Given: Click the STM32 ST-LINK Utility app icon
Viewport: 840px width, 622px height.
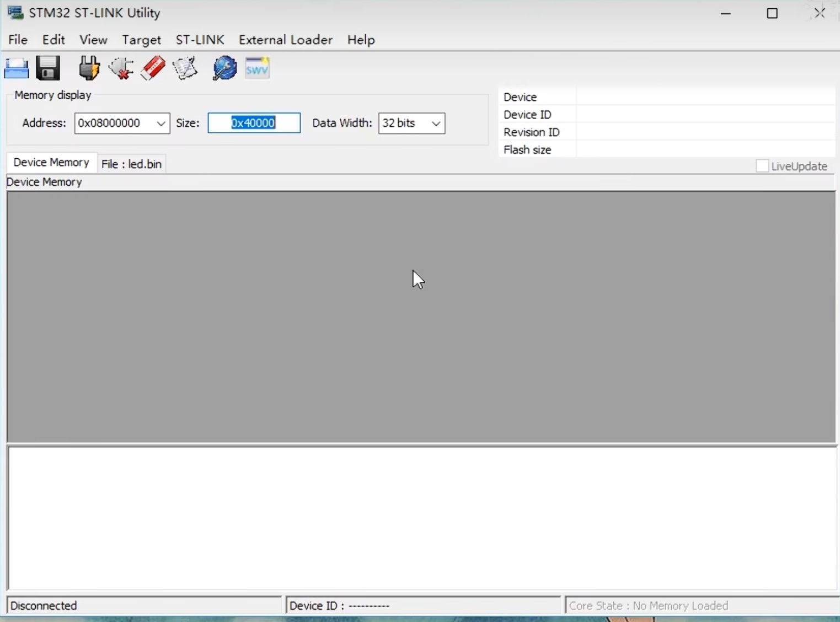Looking at the screenshot, I should tap(15, 13).
